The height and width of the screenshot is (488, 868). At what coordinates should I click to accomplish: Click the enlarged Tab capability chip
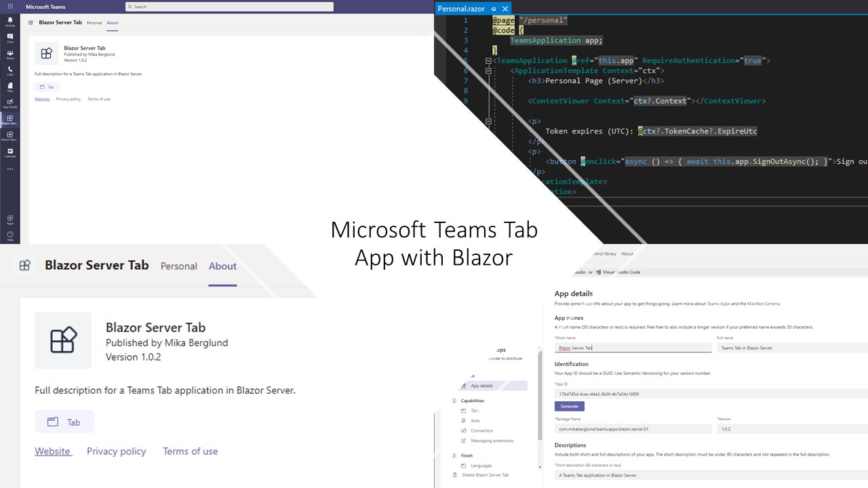coord(64,422)
